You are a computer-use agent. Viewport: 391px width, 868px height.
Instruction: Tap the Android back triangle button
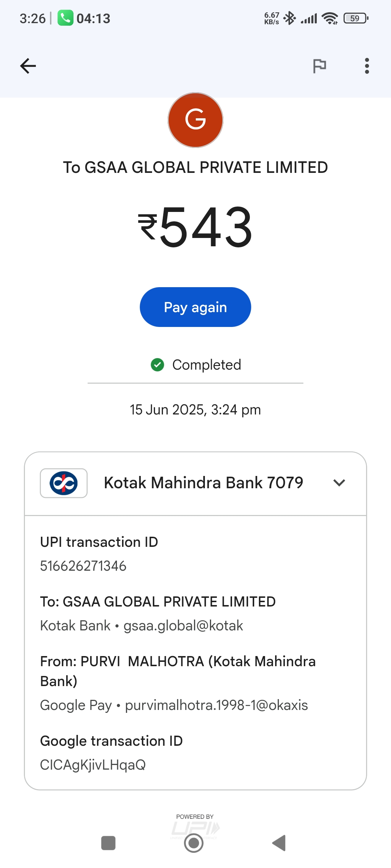coord(279,843)
